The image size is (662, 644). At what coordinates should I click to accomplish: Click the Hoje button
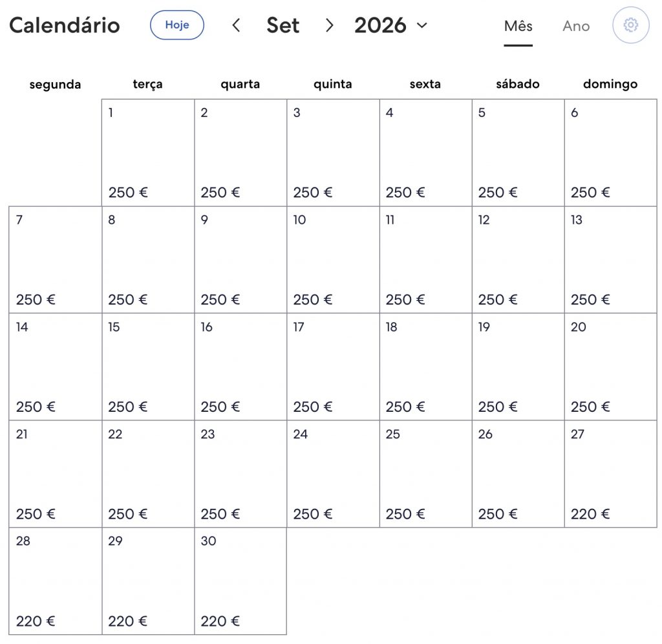(177, 25)
